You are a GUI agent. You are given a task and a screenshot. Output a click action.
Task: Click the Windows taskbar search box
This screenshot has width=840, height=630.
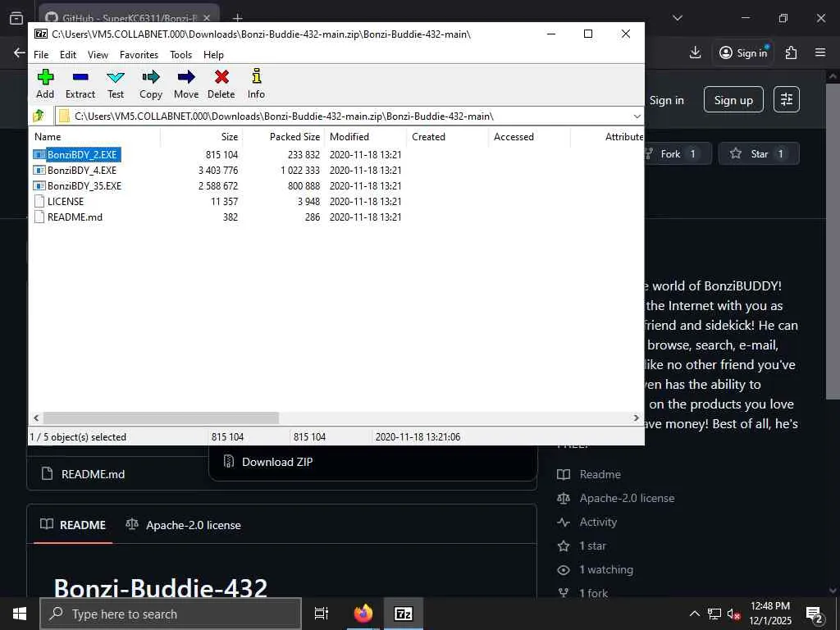click(x=171, y=614)
